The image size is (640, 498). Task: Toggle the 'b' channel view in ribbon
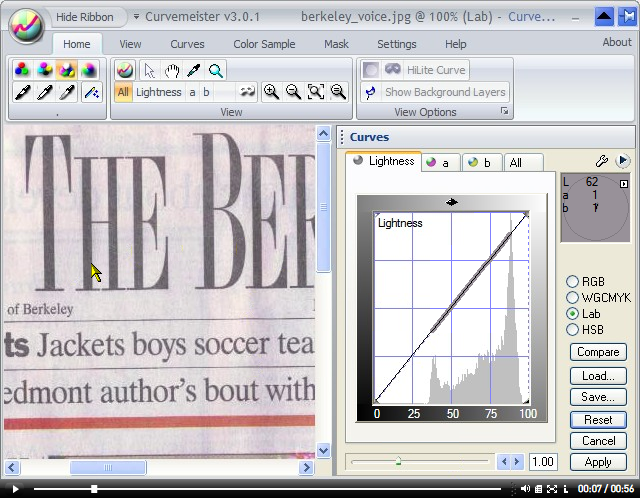coord(206,92)
